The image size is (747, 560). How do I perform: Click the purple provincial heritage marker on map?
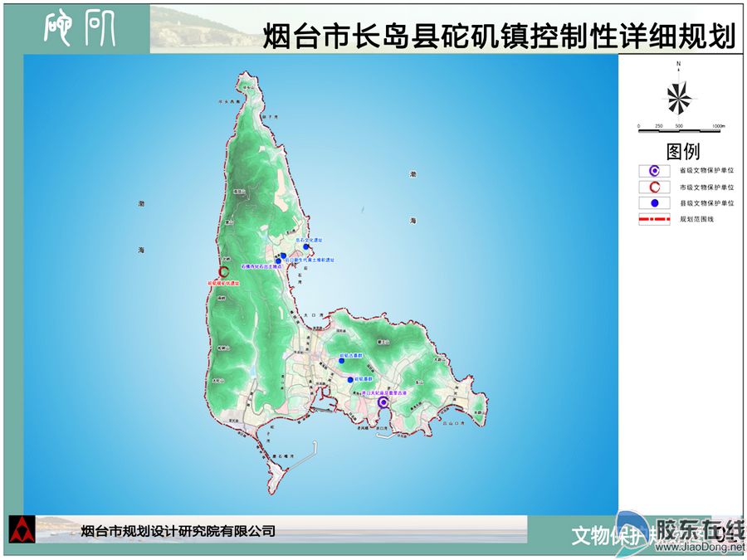point(383,403)
